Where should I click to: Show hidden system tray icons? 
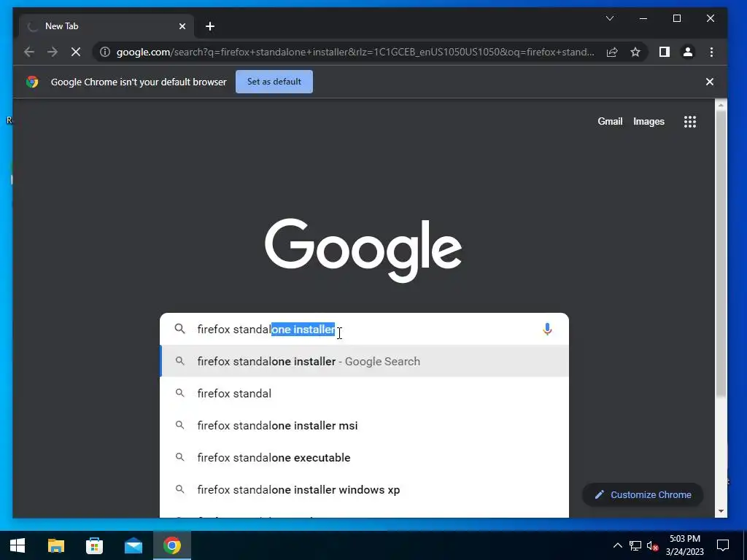tap(617, 545)
